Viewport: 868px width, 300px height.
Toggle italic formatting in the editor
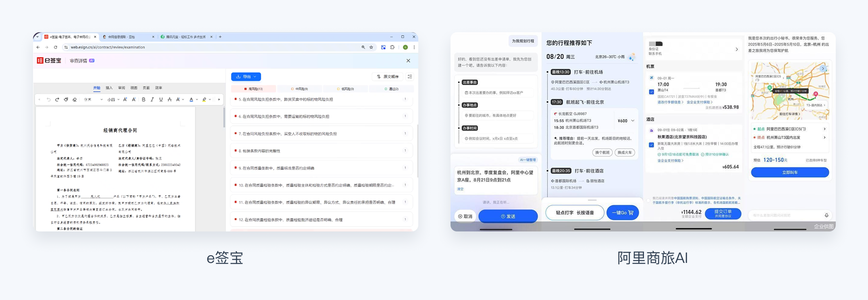[x=152, y=100]
